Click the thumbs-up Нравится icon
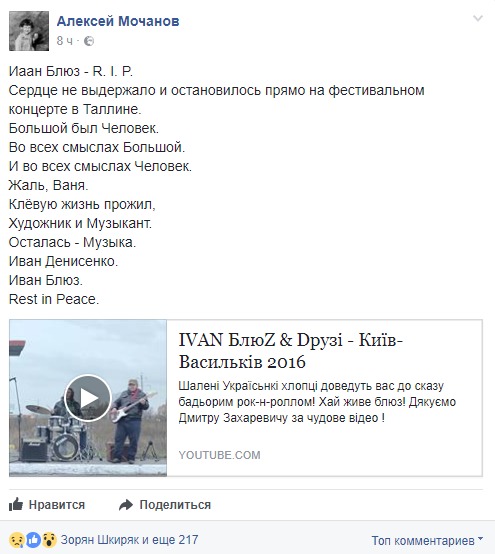Image resolution: width=495 pixels, height=554 pixels. tap(16, 504)
